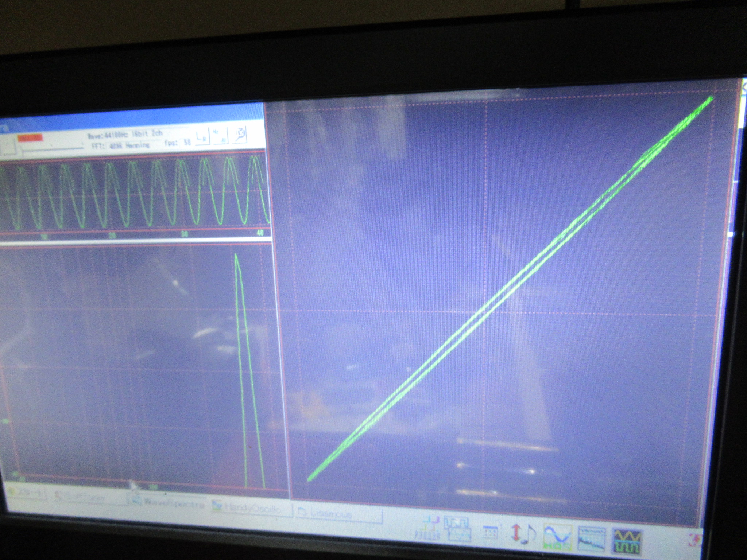The image size is (747, 560).
Task: Click the fps value field
Action: tap(187, 142)
